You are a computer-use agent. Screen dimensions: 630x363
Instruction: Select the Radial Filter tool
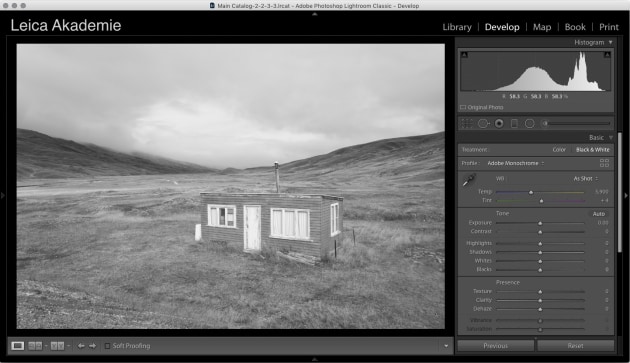(530, 123)
